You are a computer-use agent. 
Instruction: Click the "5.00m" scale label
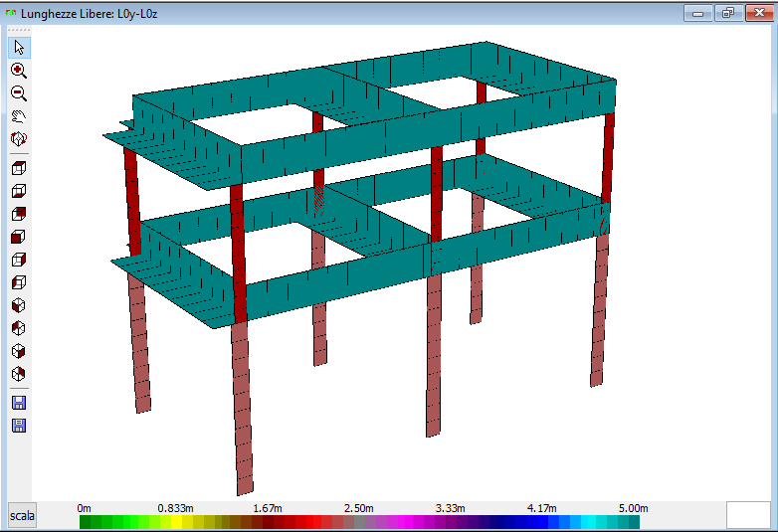633,508
